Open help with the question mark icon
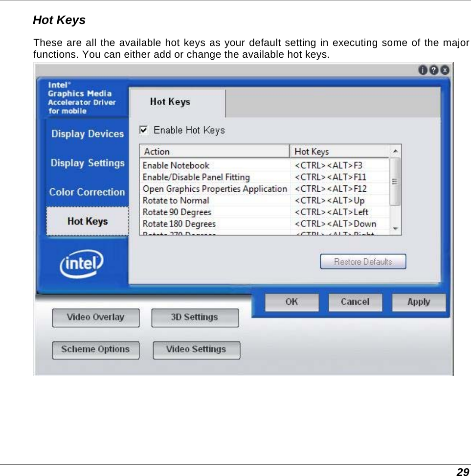Image resolution: width=471 pixels, height=476 pixels. 433,70
